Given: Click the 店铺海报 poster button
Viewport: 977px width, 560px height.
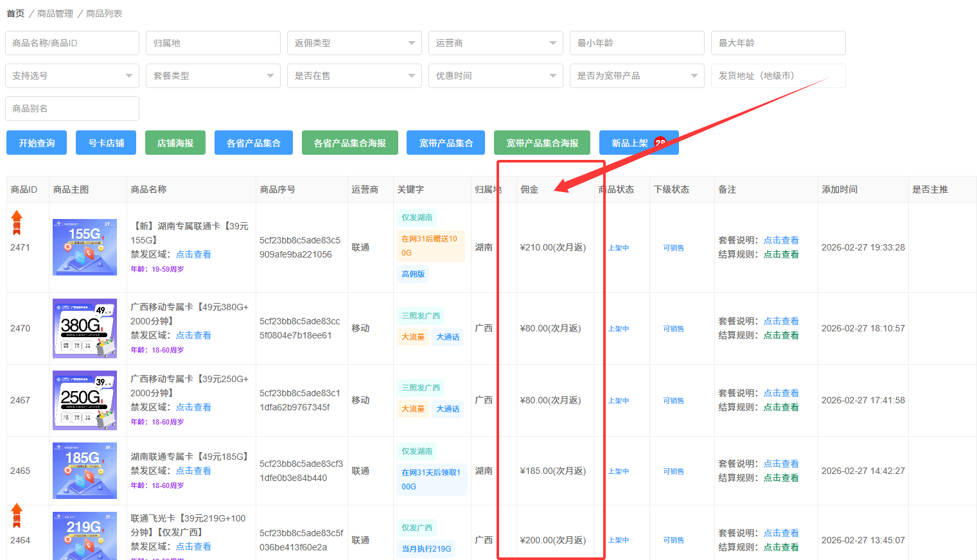Looking at the screenshot, I should point(175,143).
